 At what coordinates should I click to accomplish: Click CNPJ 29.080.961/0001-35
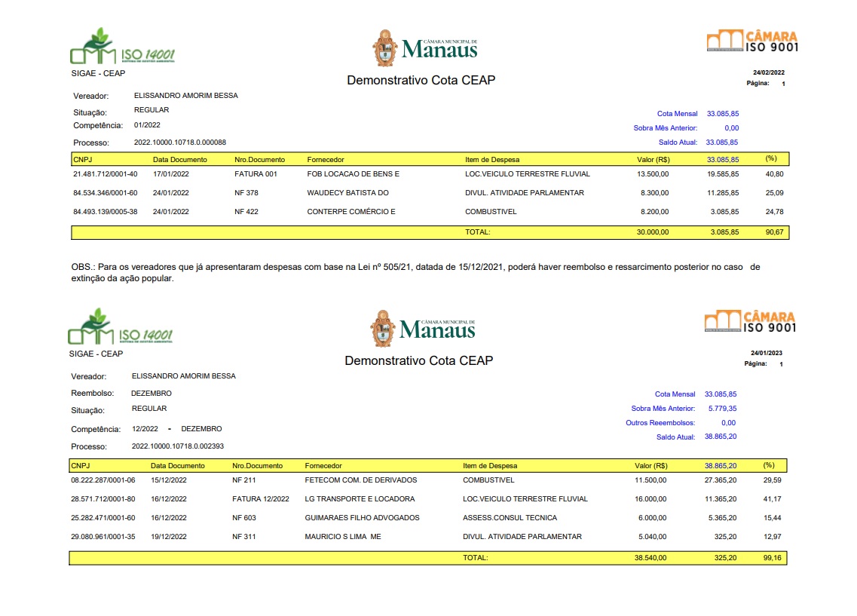tap(103, 537)
